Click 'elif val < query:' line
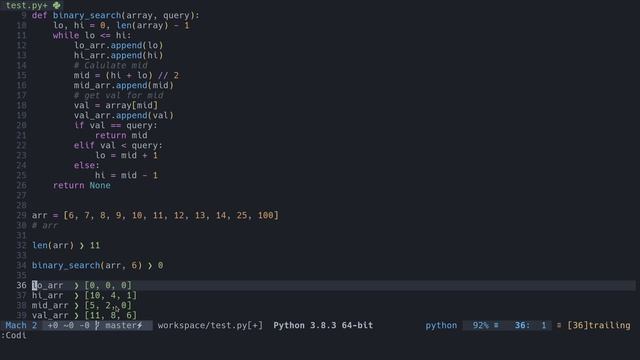The width and height of the screenshot is (640, 360). coord(118,145)
